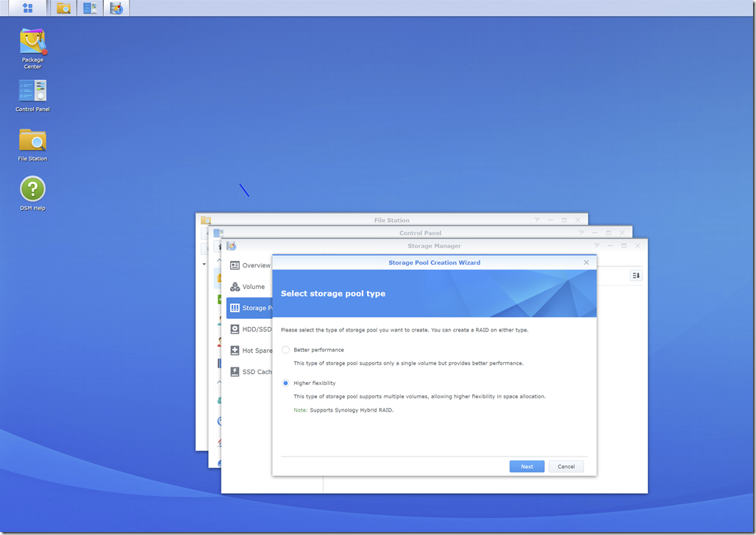This screenshot has height=535, width=756.
Task: Switch to Control Panel in the taskbar
Action: pyautogui.click(x=90, y=7)
